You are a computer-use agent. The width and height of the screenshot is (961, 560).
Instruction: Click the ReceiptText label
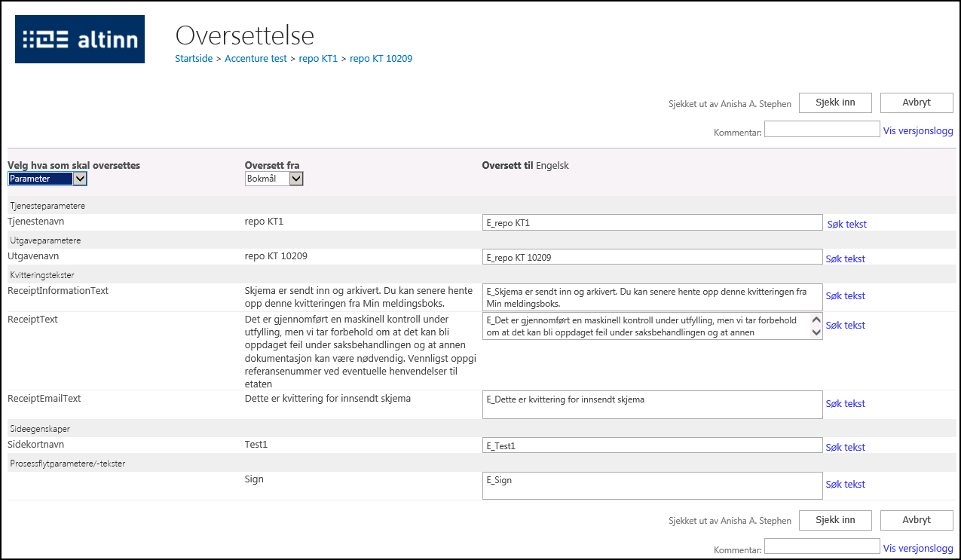click(32, 320)
